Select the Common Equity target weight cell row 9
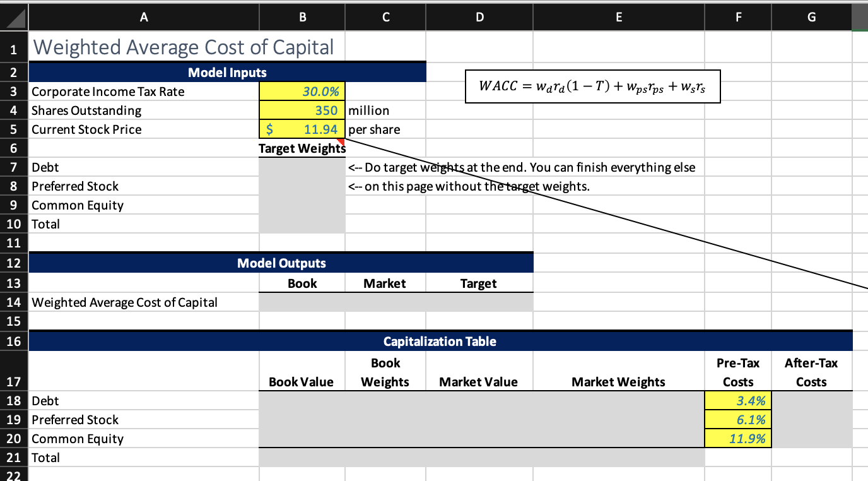The height and width of the screenshot is (481, 868). click(302, 205)
